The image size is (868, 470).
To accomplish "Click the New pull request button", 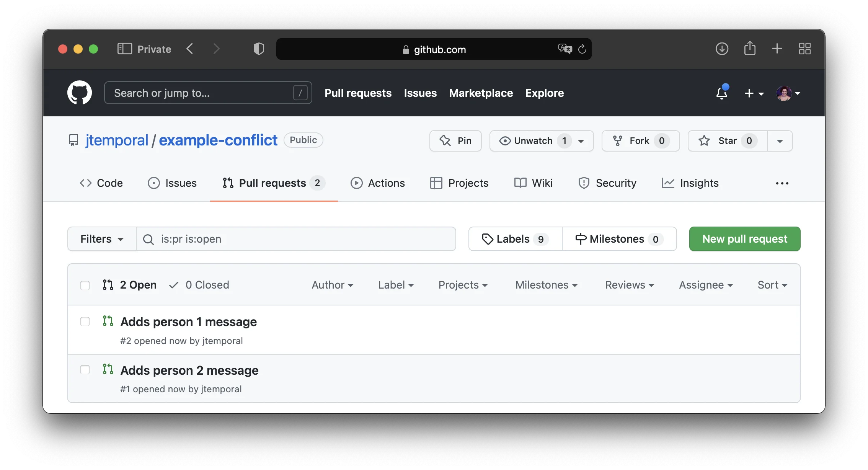I will point(744,238).
